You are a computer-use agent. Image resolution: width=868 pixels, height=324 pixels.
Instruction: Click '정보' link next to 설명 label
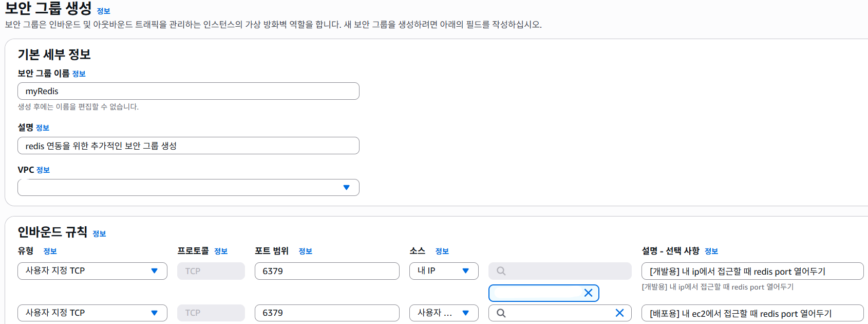pos(43,128)
